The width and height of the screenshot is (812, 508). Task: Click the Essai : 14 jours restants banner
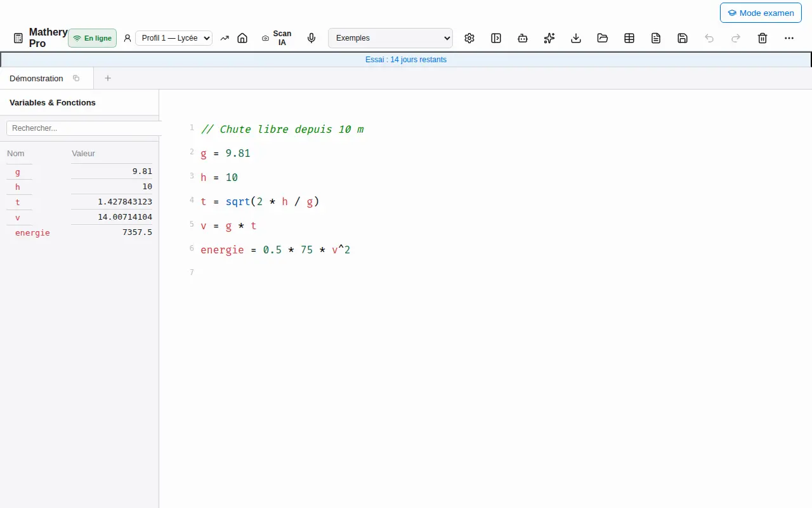pyautogui.click(x=406, y=60)
